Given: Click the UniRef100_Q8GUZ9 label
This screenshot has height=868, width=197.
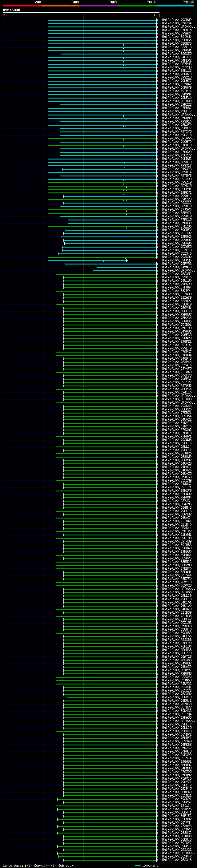Looking at the screenshot, I should (x=177, y=74).
